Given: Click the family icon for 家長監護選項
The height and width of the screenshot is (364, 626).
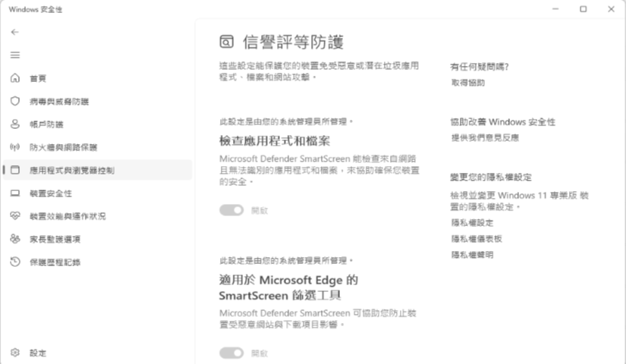Looking at the screenshot, I should (14, 239).
